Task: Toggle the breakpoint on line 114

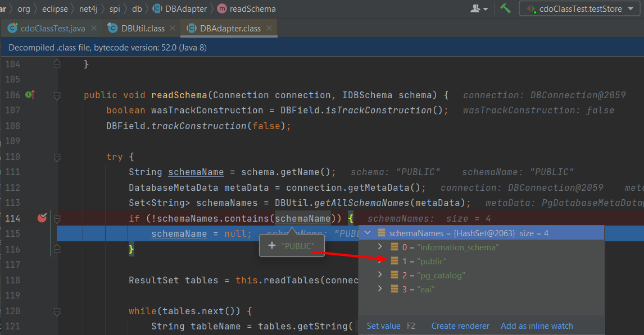Action: click(42, 218)
